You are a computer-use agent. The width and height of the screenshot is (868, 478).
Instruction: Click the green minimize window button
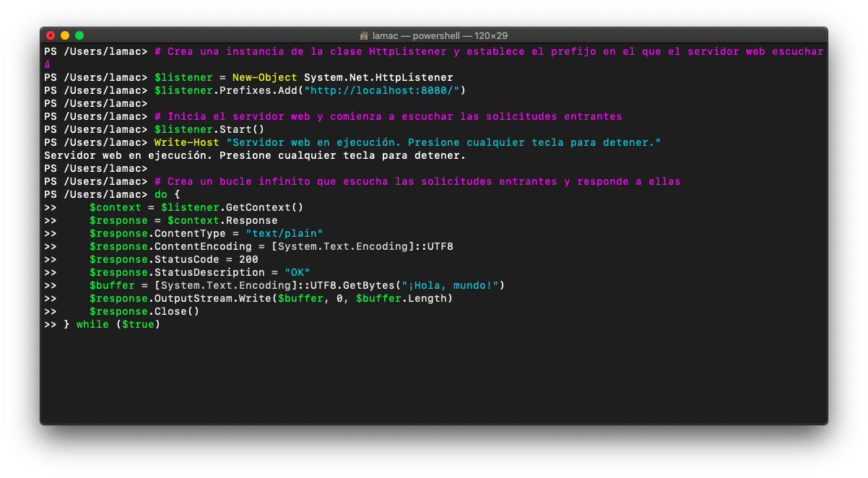click(79, 35)
